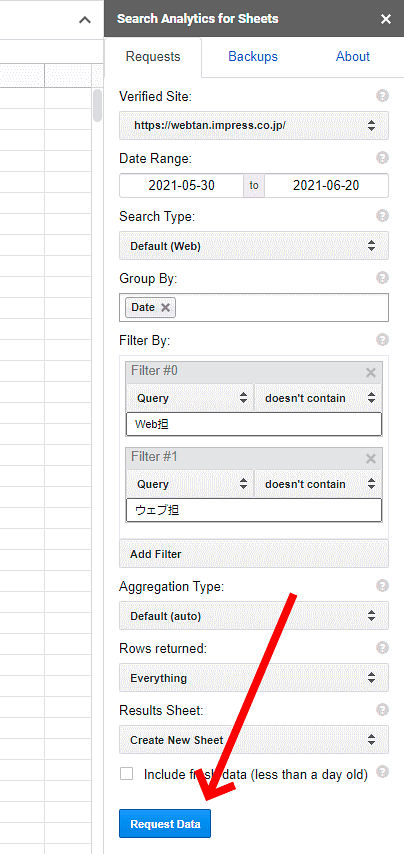Viewport: 404px width, 854px height.
Task: Open the Search Type dropdown
Action: point(254,246)
